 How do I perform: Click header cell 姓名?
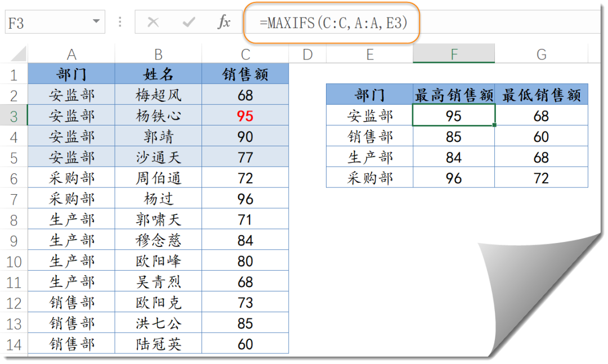[158, 74]
